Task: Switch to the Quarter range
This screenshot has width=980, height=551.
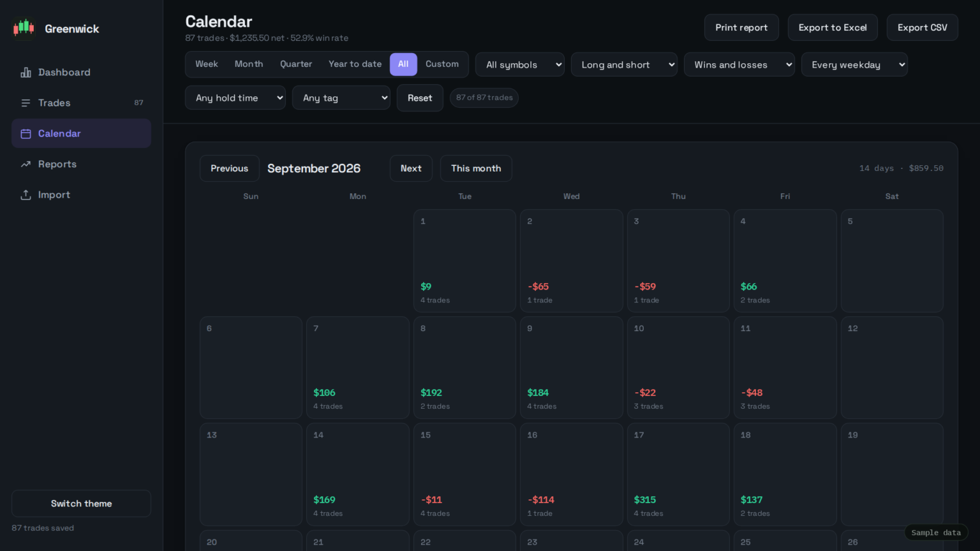Action: coord(296,64)
